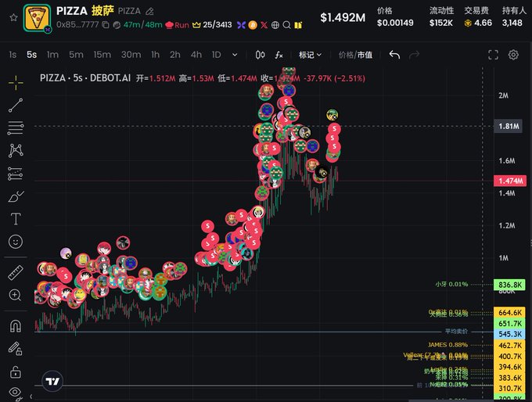Collapse the drawing toolbar arrow at bottom-left

pos(31,397)
